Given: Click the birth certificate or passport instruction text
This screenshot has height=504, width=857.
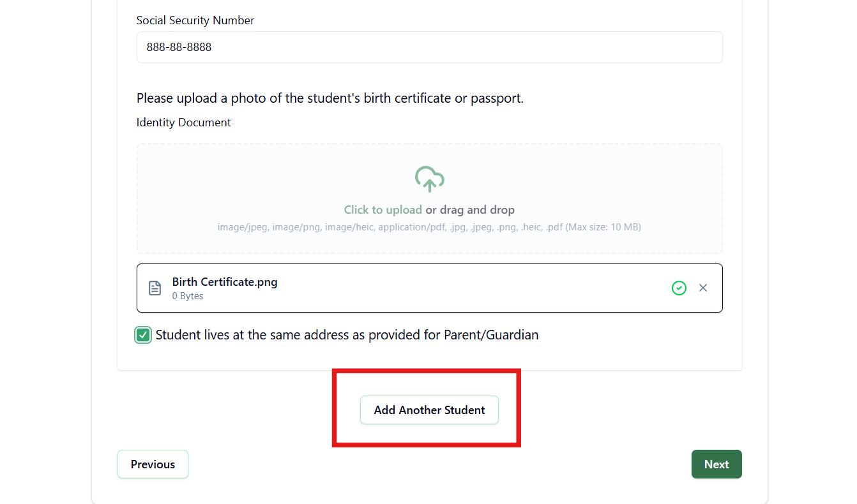Looking at the screenshot, I should (x=330, y=99).
